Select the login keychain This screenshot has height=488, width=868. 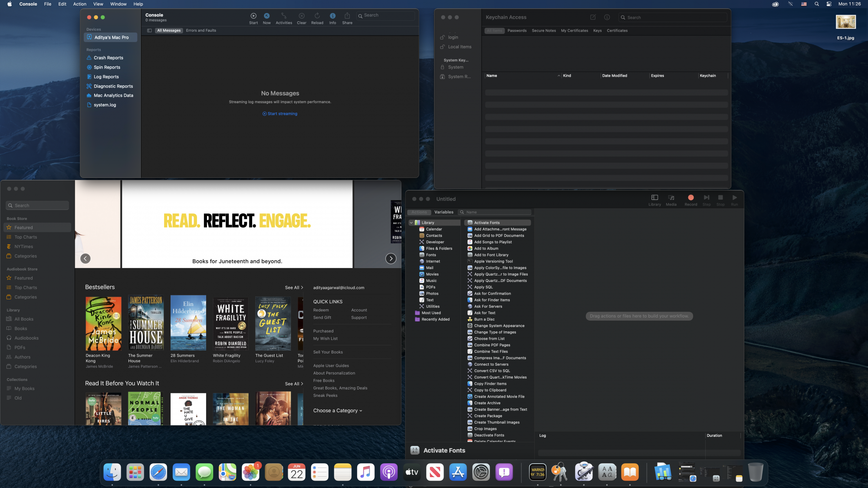coord(453,37)
